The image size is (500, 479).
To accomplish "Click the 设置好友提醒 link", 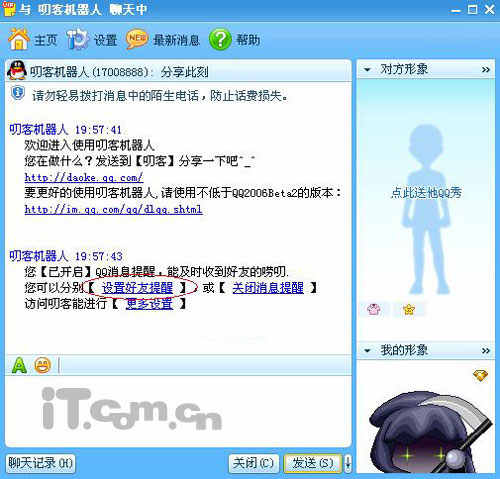I will click(x=137, y=288).
